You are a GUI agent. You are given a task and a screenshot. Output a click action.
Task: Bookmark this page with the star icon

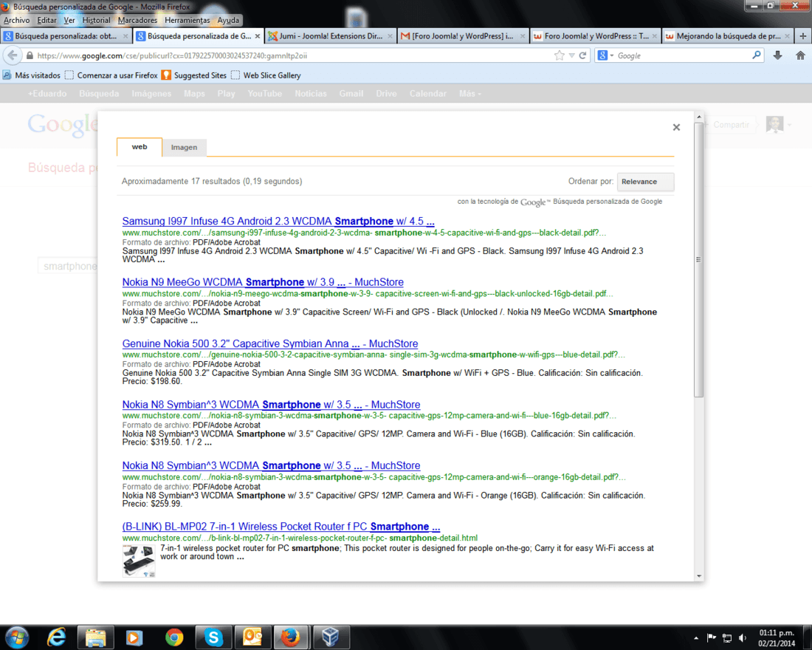tap(559, 55)
